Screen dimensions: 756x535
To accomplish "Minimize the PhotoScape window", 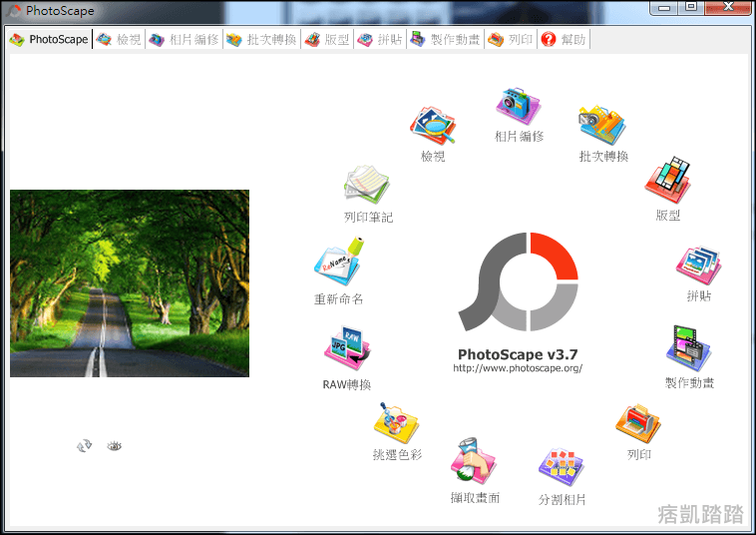I will point(664,7).
